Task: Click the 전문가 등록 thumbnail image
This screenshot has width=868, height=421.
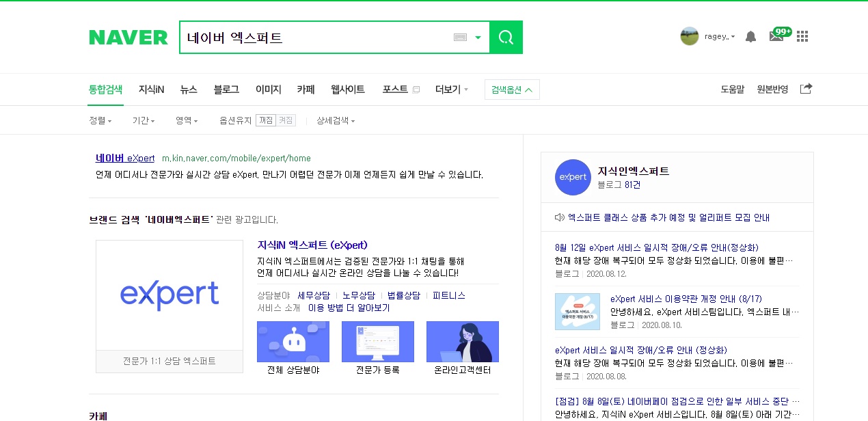Action: click(378, 342)
